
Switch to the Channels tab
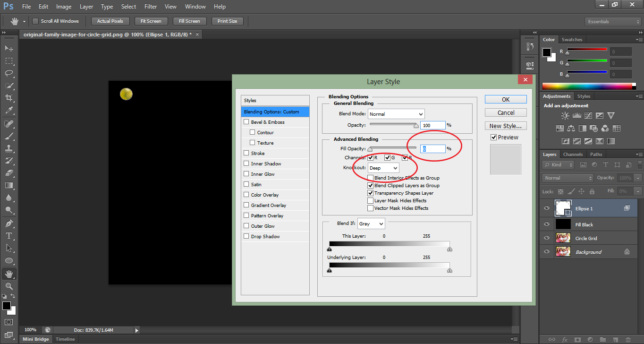coord(573,154)
